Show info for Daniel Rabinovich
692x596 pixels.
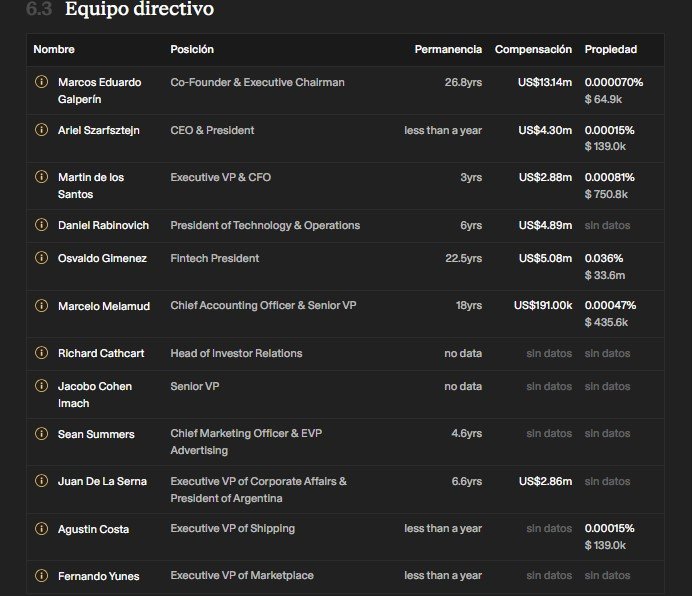(41, 225)
